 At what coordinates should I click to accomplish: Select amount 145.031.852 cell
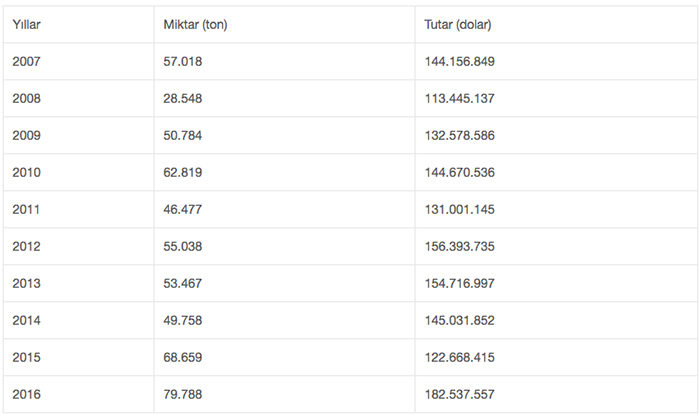pos(461,321)
